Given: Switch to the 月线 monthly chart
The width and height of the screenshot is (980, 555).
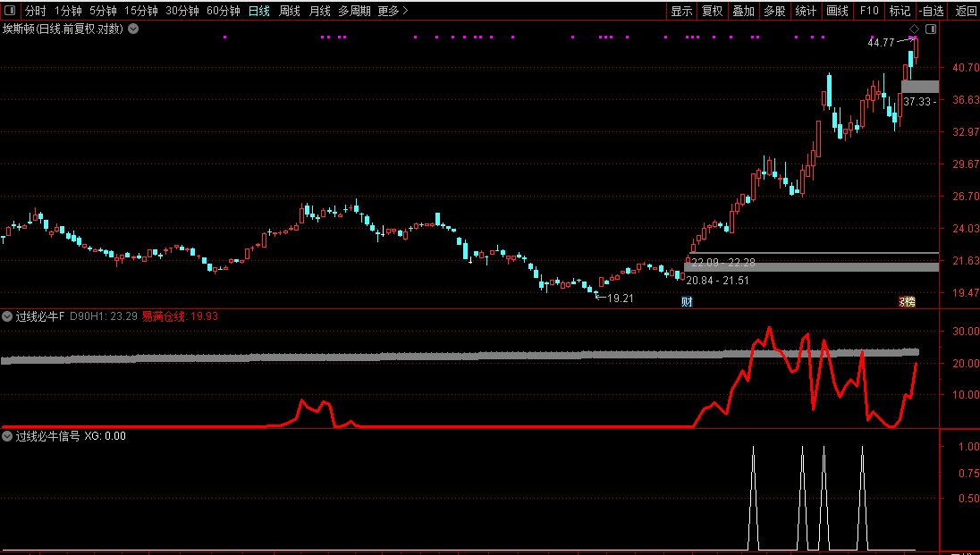Looking at the screenshot, I should point(319,11).
